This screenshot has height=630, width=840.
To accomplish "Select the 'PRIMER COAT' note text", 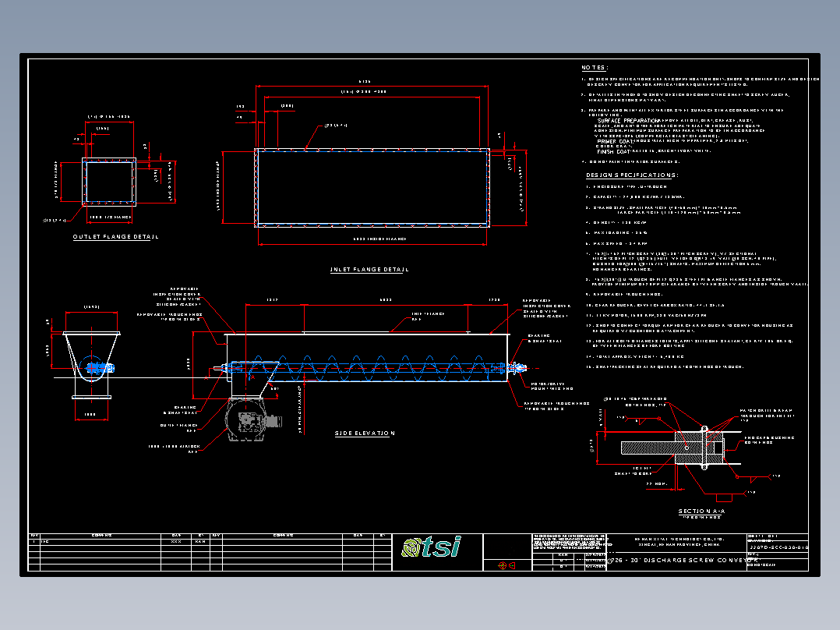I will pos(616,142).
